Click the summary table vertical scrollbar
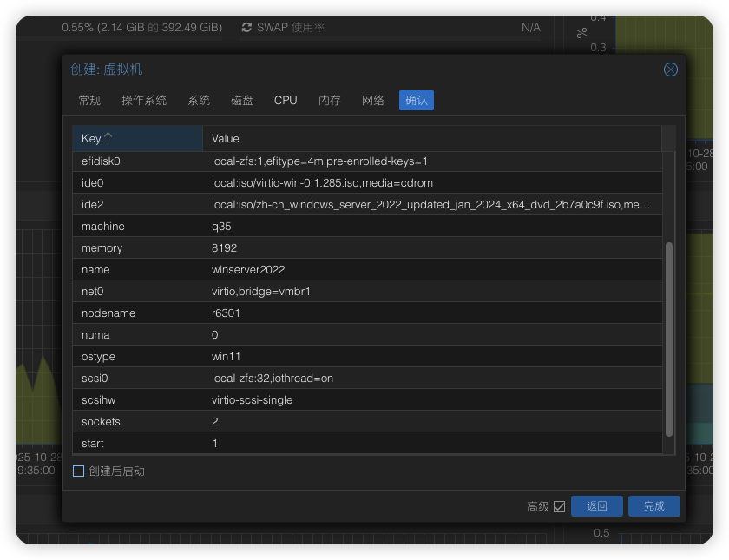Viewport: 729px width, 560px height. (668, 339)
